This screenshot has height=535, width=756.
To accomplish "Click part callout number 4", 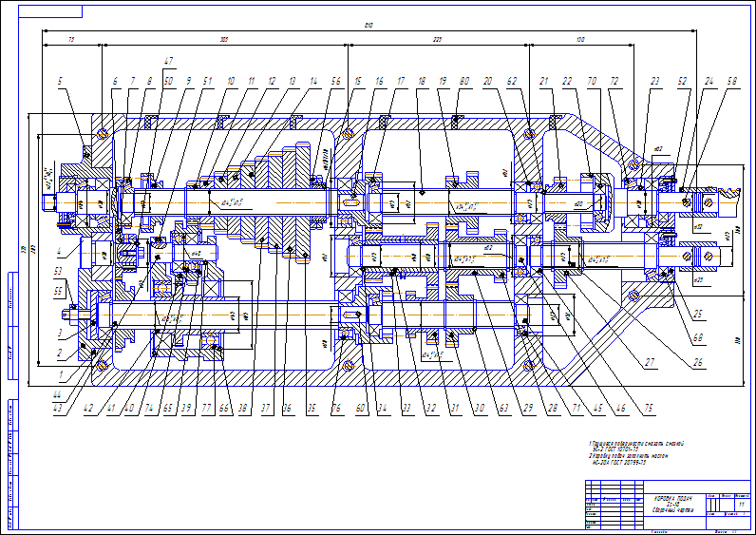I will (58, 252).
